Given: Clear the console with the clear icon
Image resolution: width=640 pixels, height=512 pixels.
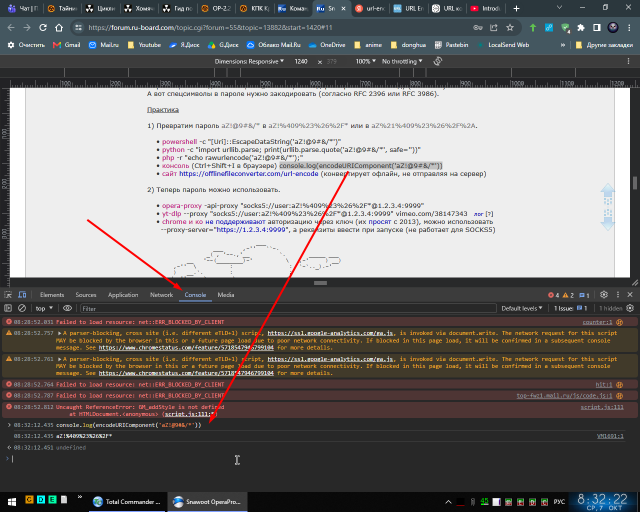Looking at the screenshot, I should (x=22, y=308).
